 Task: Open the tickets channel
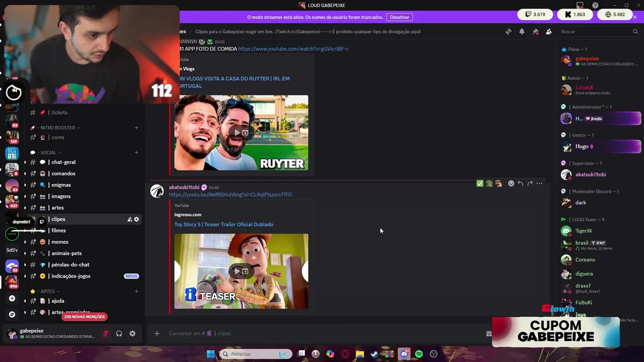[85, 113]
